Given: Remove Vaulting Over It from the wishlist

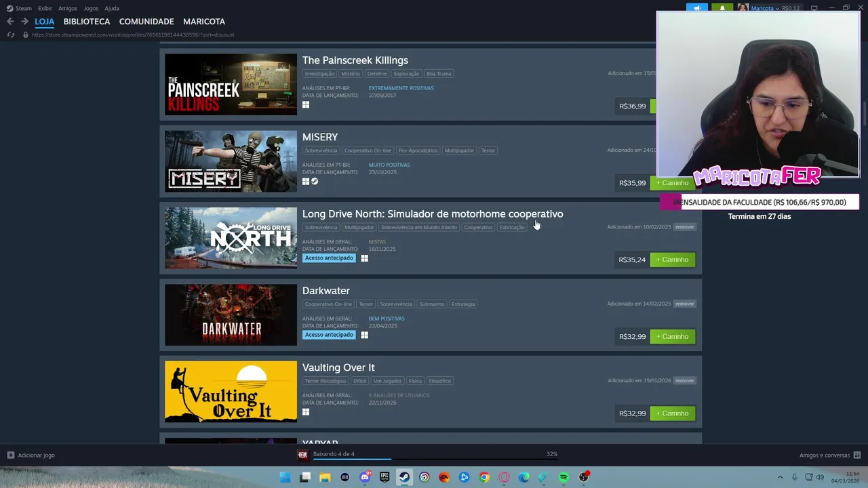Looking at the screenshot, I should click(685, 380).
